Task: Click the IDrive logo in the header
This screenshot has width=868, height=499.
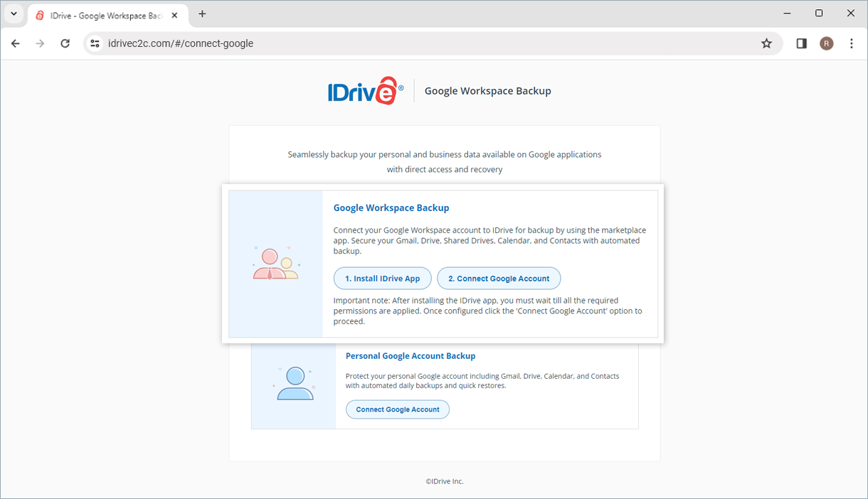Action: [x=365, y=91]
